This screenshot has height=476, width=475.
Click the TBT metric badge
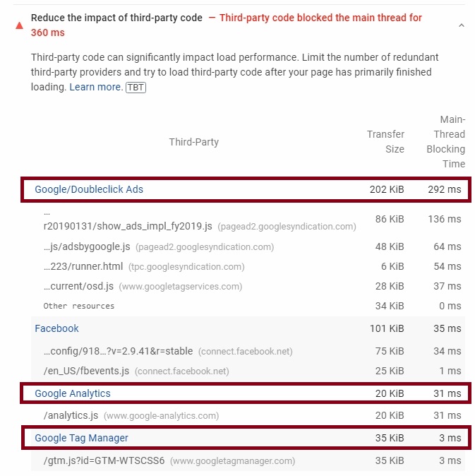(x=136, y=88)
